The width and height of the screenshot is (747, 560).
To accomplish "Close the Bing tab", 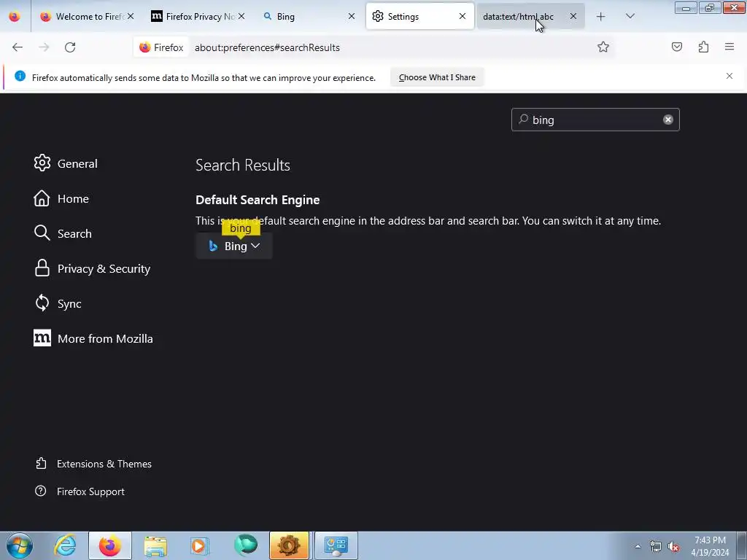I will [352, 16].
